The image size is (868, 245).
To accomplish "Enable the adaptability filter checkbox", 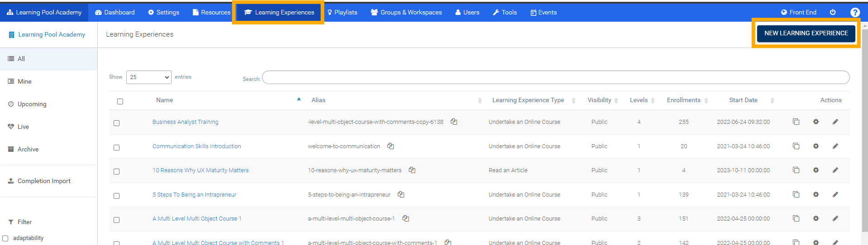I will pos(5,238).
